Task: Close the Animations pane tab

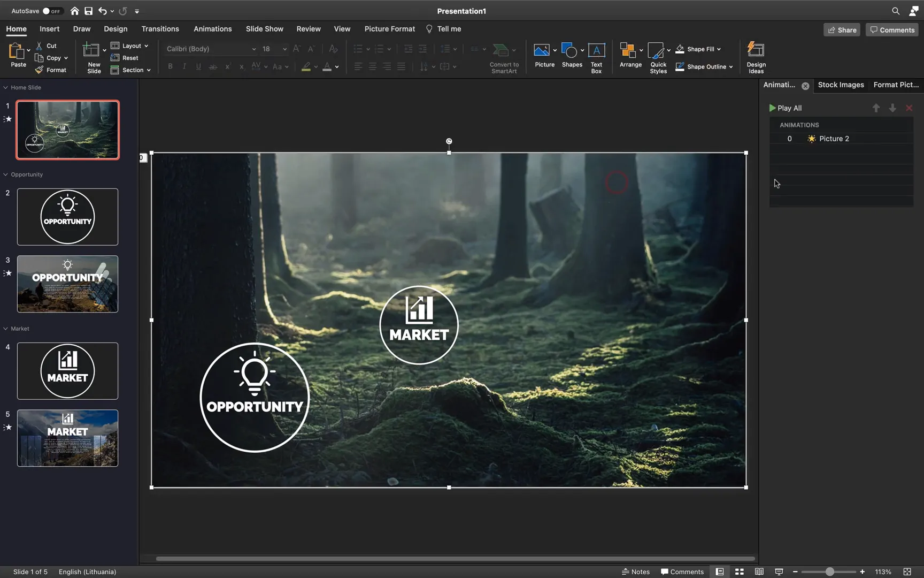Action: click(805, 86)
